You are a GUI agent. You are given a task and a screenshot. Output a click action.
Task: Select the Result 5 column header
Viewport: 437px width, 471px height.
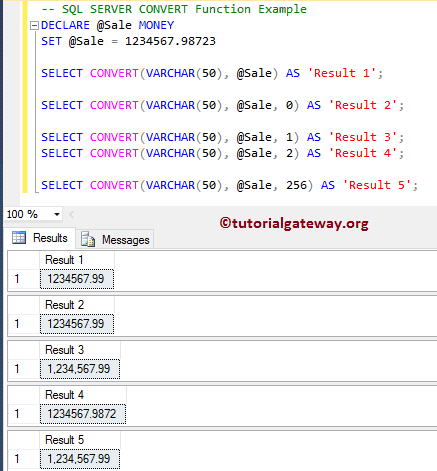(x=80, y=440)
